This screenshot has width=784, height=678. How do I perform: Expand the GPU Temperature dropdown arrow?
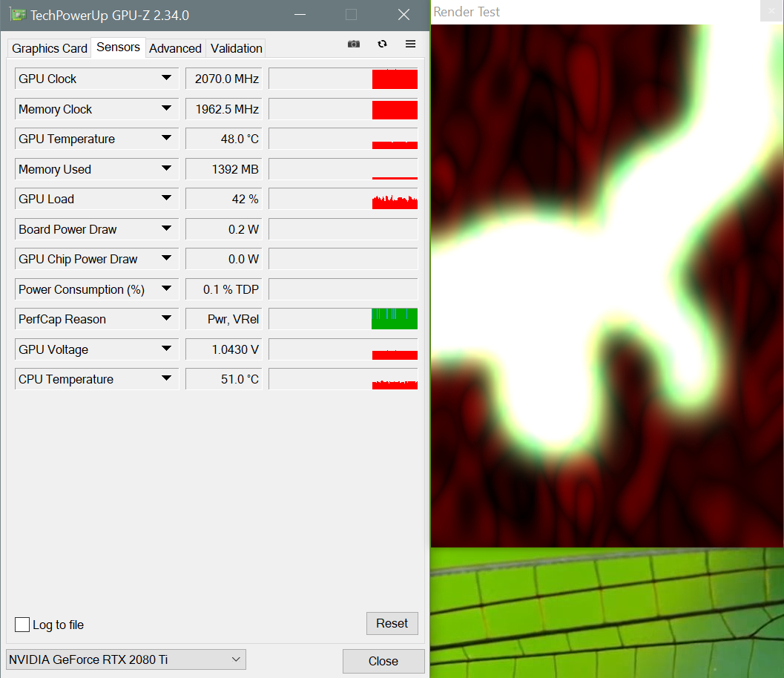[166, 138]
